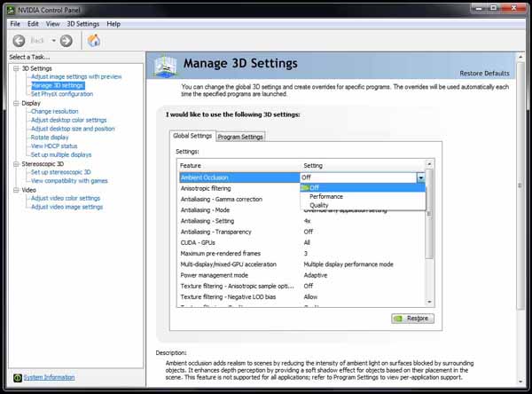Select Maximum pre-rendered frames row
This screenshot has width=532, height=394.
point(302,254)
